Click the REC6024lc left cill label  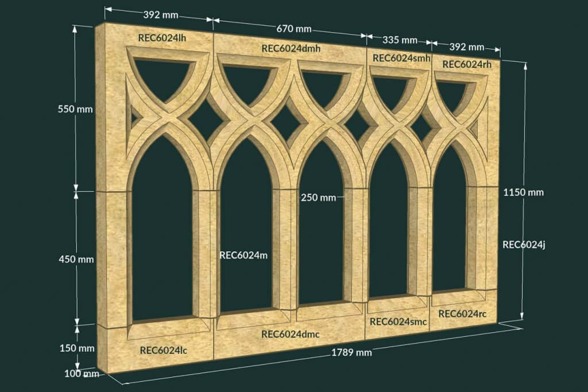[x=163, y=350]
